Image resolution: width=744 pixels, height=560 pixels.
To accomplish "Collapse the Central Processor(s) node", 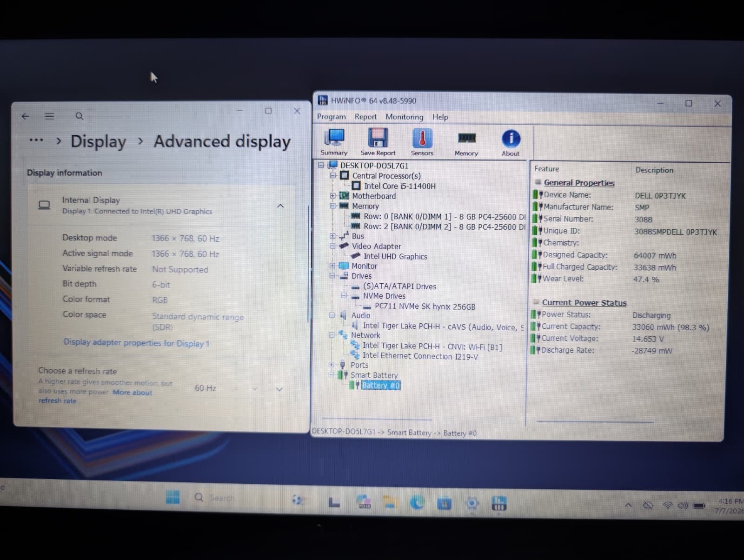I will click(x=332, y=175).
